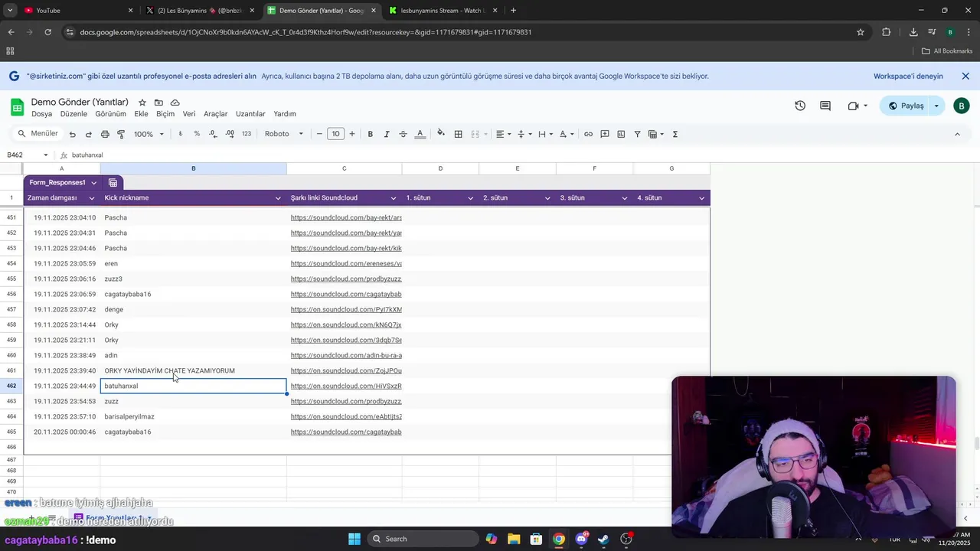980x551 pixels.
Task: Click Windows Start button
Action: [x=354, y=539]
